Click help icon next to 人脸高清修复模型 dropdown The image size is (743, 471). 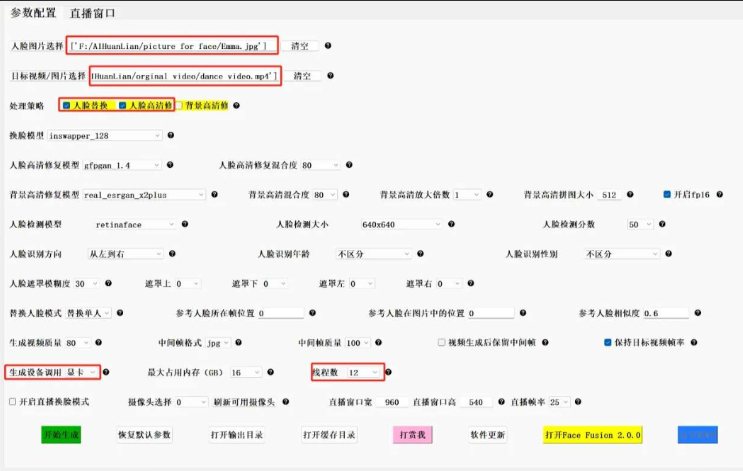(x=170, y=164)
